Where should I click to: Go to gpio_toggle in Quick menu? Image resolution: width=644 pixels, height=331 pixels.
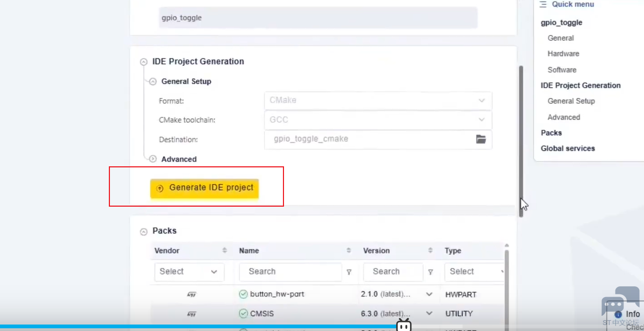(x=562, y=23)
